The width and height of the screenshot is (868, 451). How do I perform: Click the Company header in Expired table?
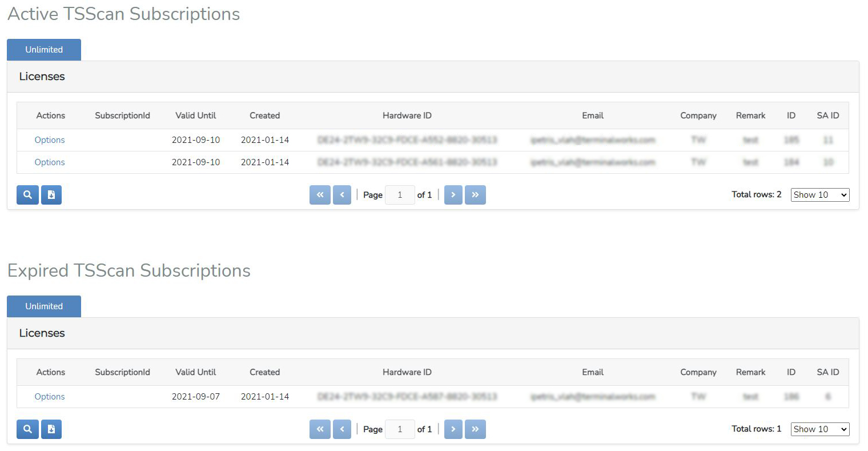pyautogui.click(x=698, y=372)
